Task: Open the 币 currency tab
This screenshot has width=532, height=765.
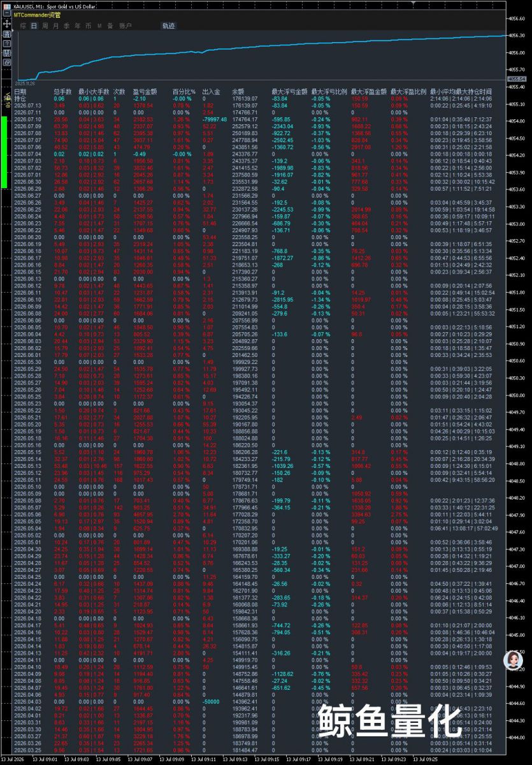Action: click(88, 26)
